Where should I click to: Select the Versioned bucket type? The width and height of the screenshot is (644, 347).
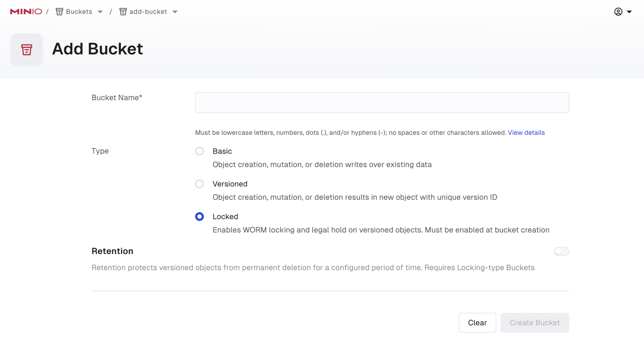click(200, 184)
